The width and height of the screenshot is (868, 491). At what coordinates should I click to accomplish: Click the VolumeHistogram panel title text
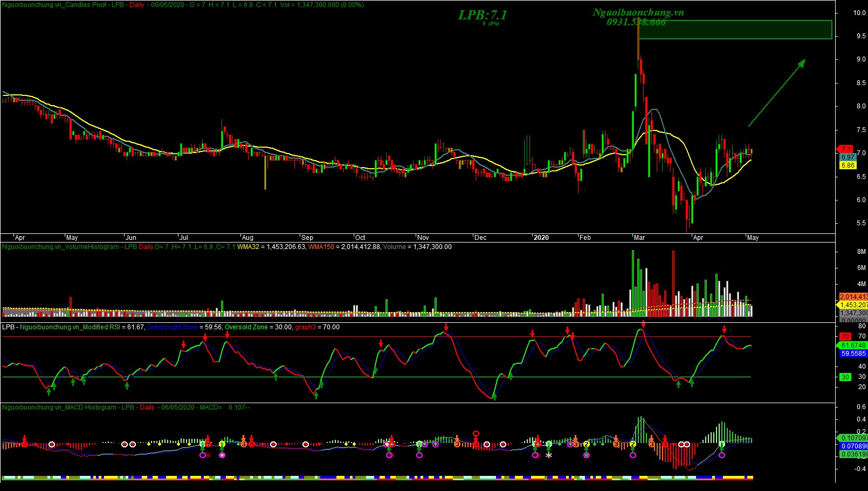60,247
